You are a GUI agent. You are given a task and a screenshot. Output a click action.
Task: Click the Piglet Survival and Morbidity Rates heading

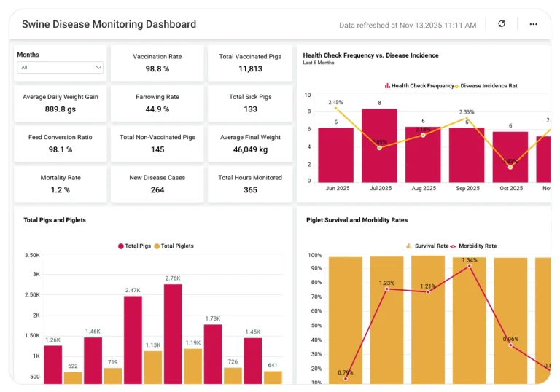357,220
